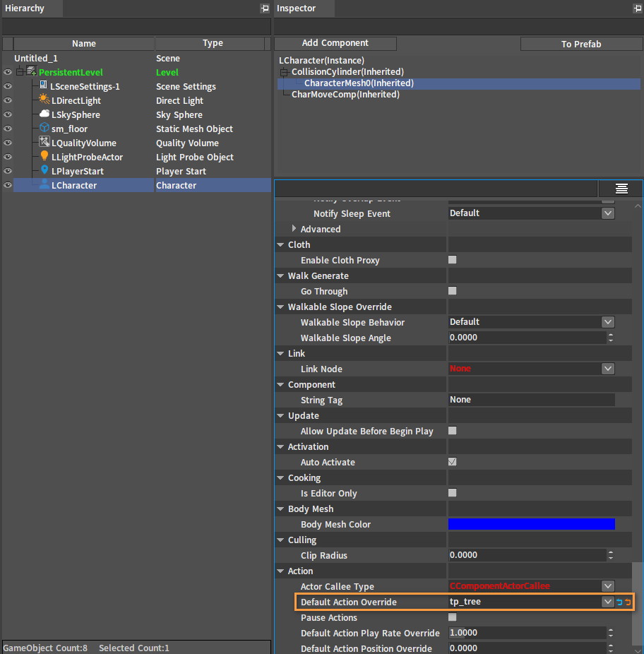This screenshot has height=654, width=644.
Task: Hide the LDirectLight object
Action: pos(8,100)
